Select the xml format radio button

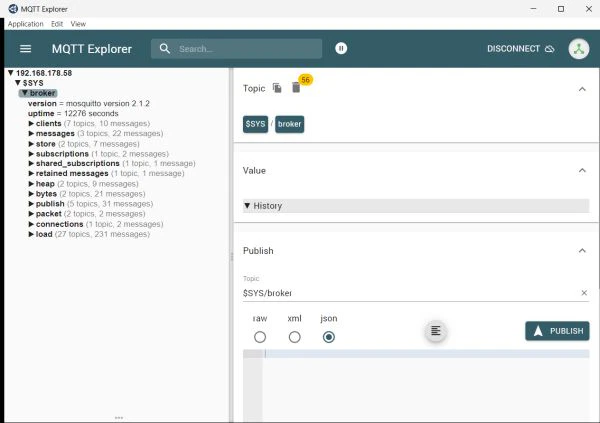pyautogui.click(x=294, y=337)
